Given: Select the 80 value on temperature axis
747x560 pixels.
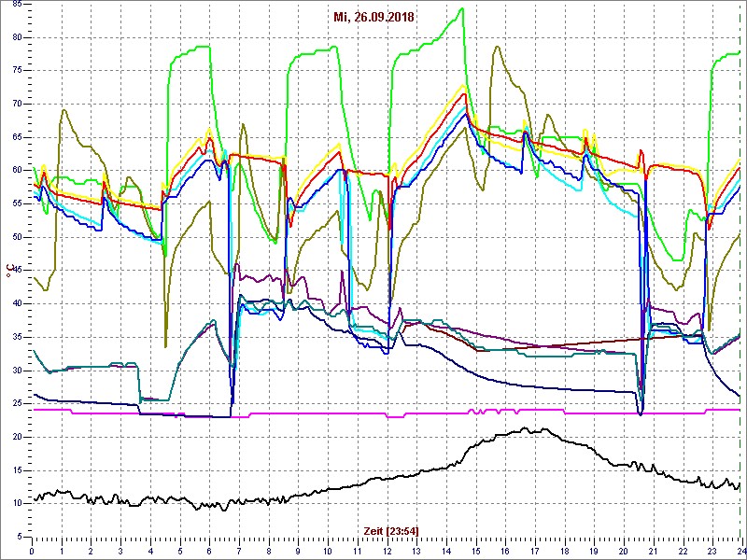Looking at the screenshot, I should (17, 37).
